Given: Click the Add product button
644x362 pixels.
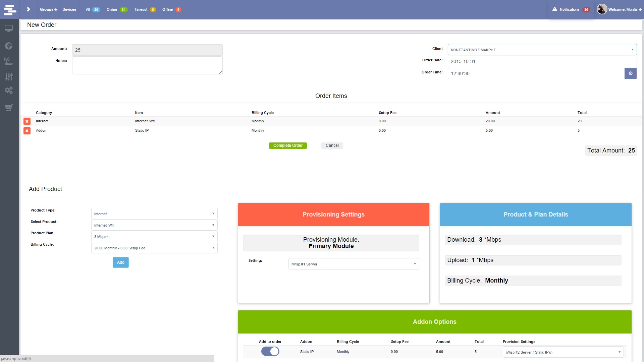Looking at the screenshot, I should click(x=120, y=262).
